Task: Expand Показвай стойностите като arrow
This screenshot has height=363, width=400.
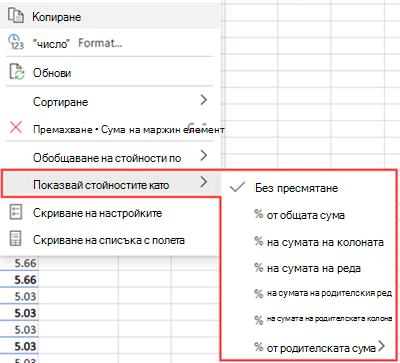Action: pyautogui.click(x=204, y=182)
